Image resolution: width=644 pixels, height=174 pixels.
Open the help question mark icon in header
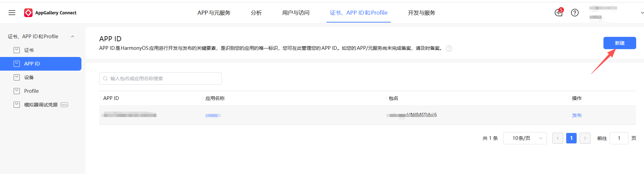click(x=575, y=13)
